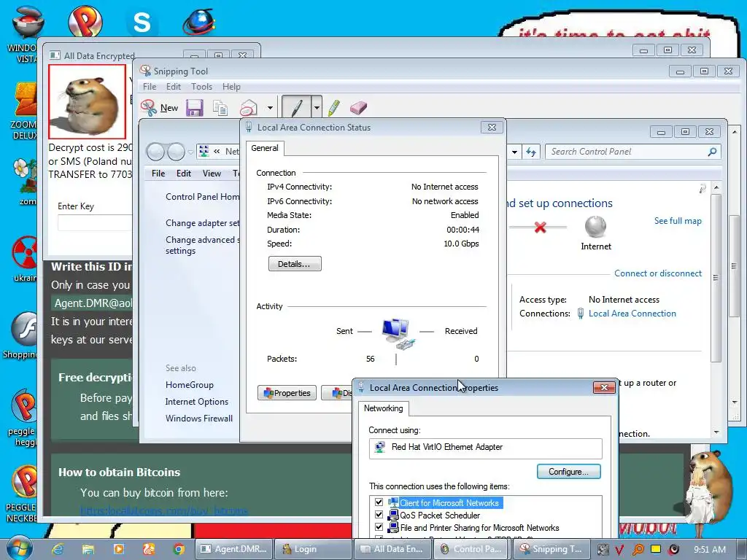Open Internet Options under See also
747x560 pixels.
coord(196,402)
